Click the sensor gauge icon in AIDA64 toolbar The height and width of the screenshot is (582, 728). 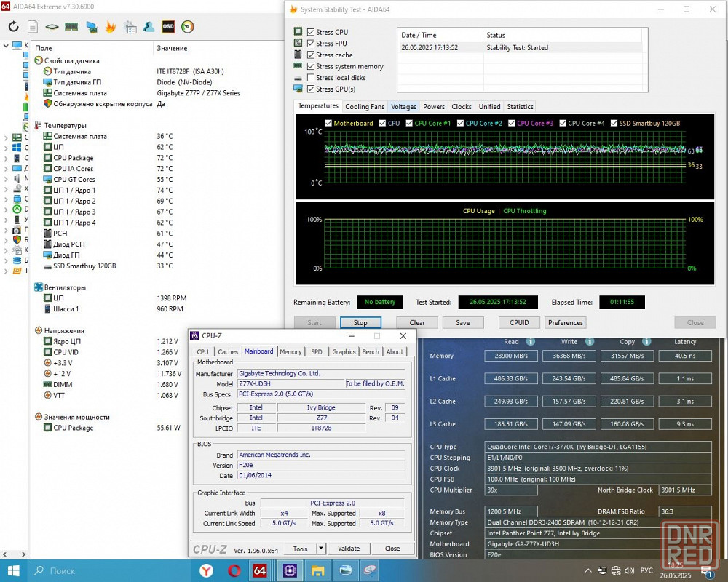[188, 27]
